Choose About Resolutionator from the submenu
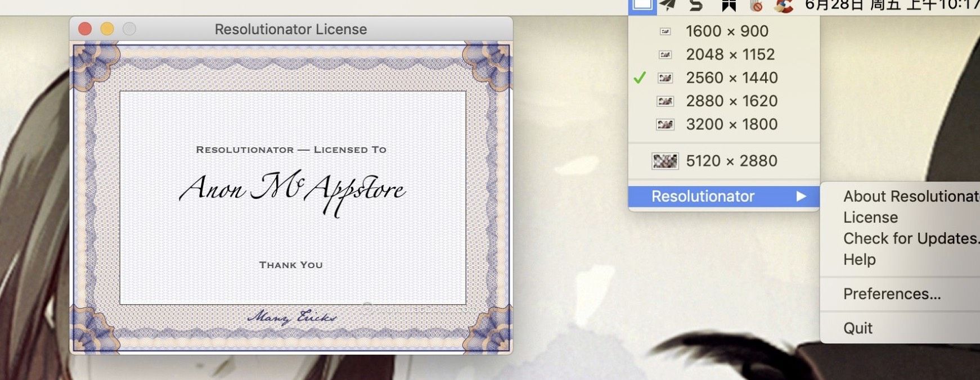Viewport: 980px width, 380px height. pyautogui.click(x=900, y=196)
